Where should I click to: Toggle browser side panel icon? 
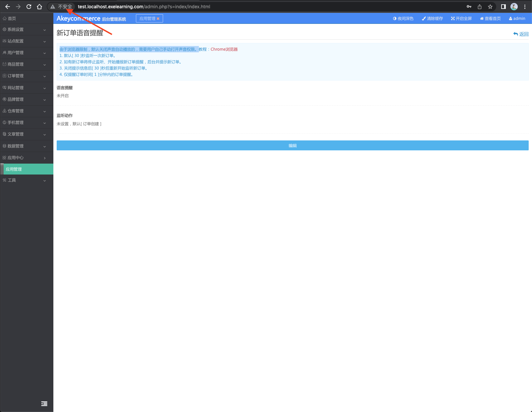point(503,7)
